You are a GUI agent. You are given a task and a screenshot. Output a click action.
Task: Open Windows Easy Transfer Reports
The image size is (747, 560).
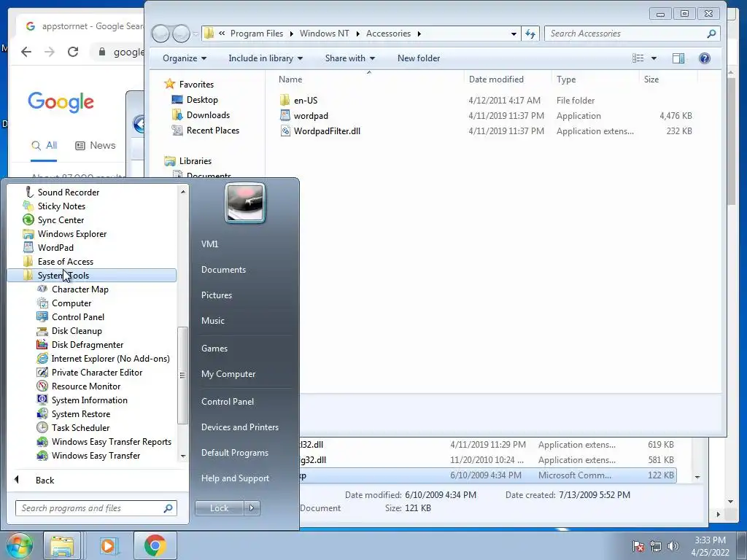point(111,441)
